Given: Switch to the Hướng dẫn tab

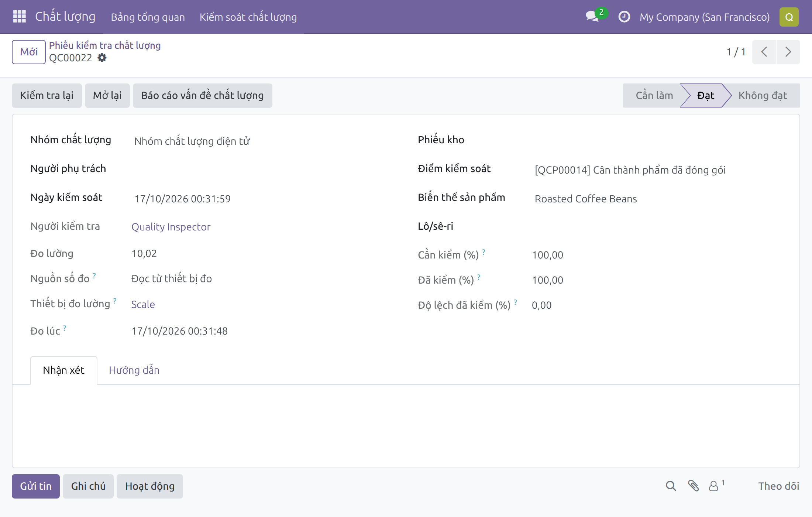Looking at the screenshot, I should (134, 370).
